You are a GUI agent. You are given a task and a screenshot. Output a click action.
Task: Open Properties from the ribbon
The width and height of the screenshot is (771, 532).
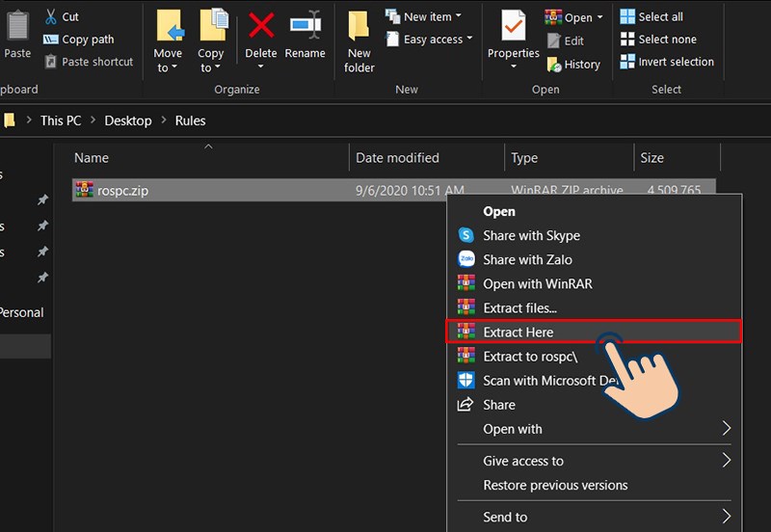(513, 39)
